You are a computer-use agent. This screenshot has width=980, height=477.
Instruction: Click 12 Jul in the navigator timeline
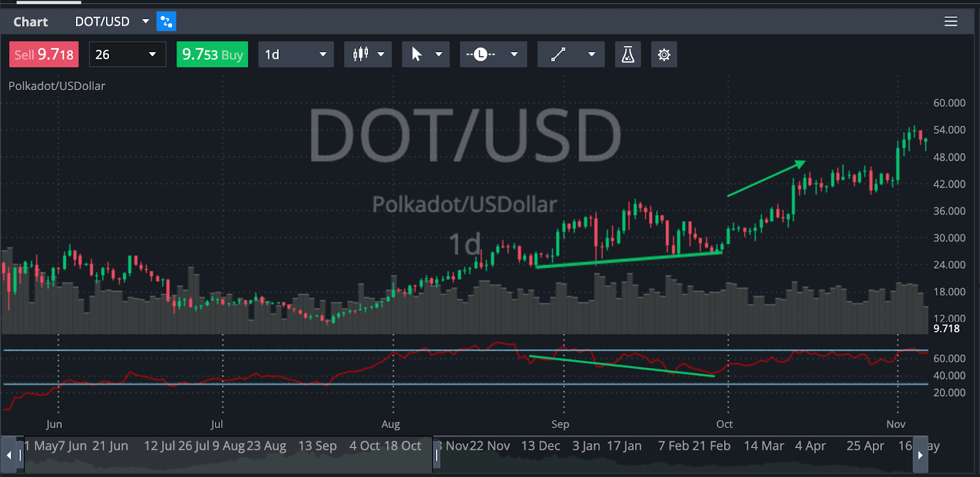click(x=159, y=446)
